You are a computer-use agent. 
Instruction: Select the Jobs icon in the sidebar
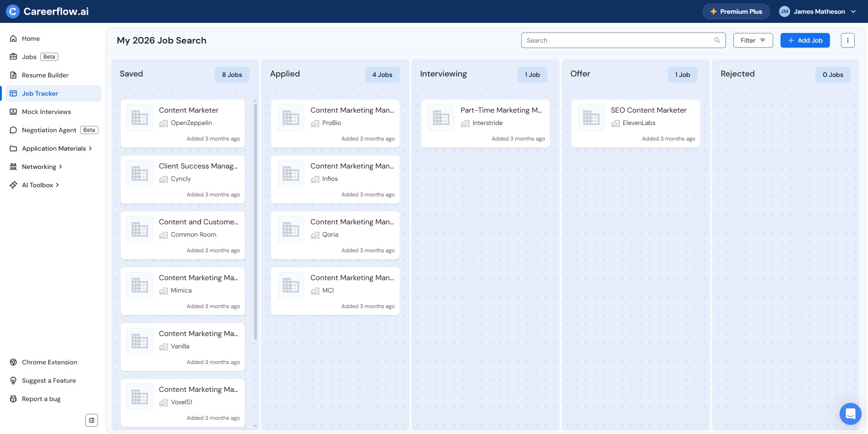tap(14, 57)
